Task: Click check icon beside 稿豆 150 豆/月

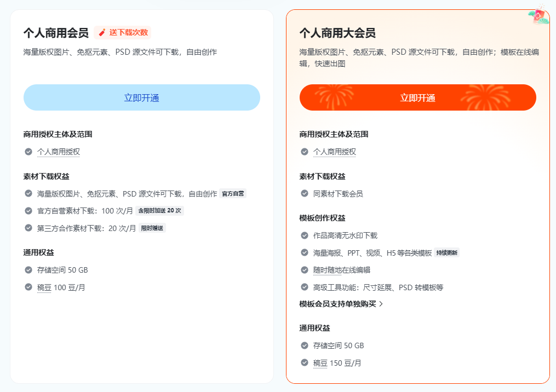Action: pyautogui.click(x=304, y=362)
